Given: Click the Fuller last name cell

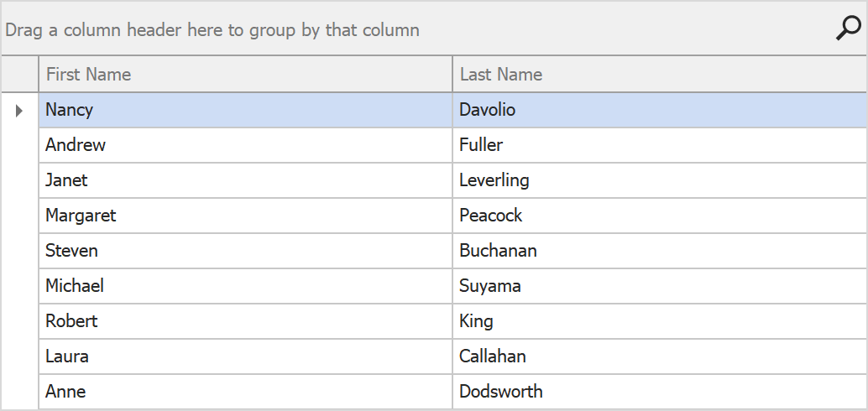Looking at the screenshot, I should (x=481, y=145).
